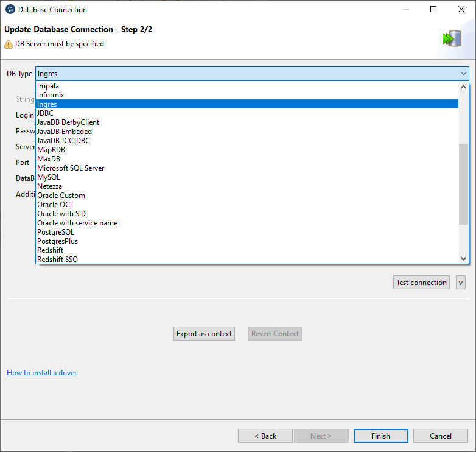Click the database wizard banner icon
Screen dimensions: 476x452
pyautogui.click(x=452, y=38)
